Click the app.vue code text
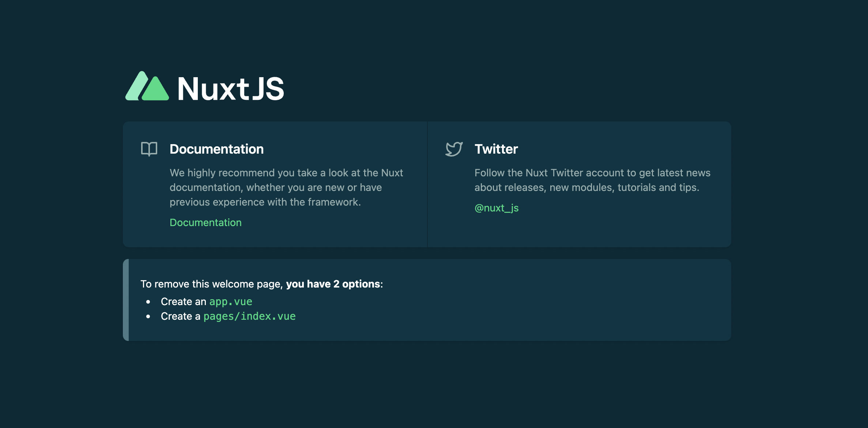This screenshot has height=428, width=868. pyautogui.click(x=231, y=301)
